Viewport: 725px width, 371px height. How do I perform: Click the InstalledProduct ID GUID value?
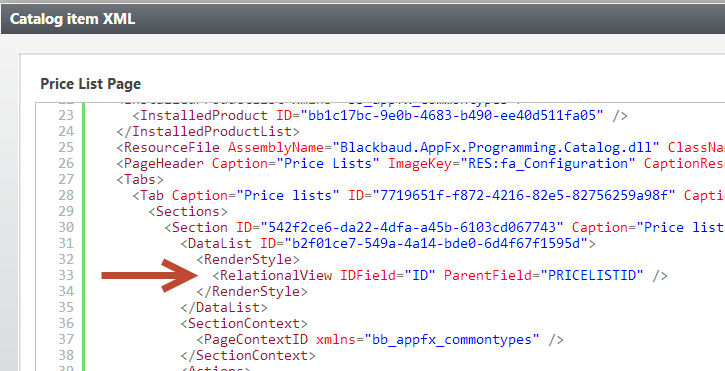452,115
